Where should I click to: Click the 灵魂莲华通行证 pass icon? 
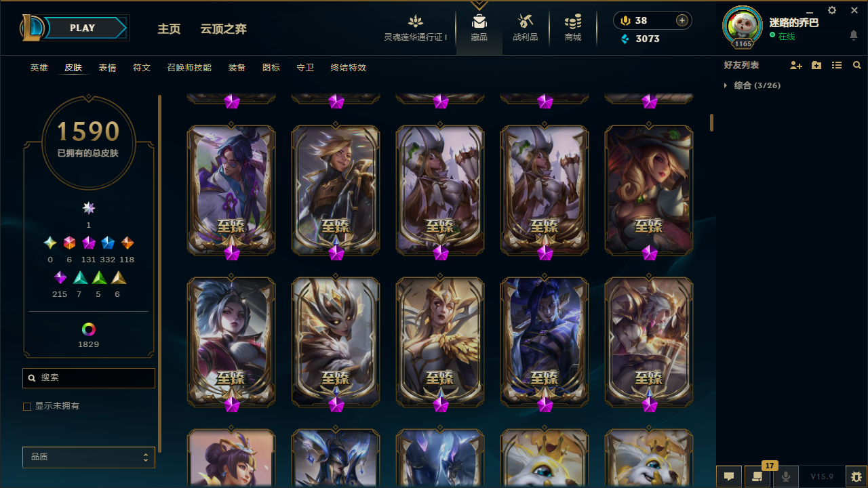pyautogui.click(x=416, y=21)
